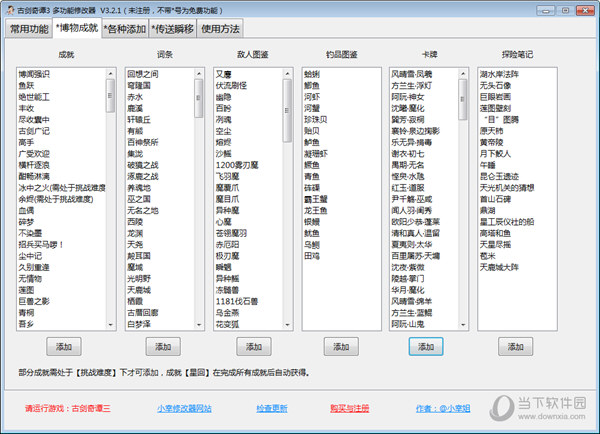Select 无名之地 entry
Screen dimensions: 600x434
[143, 210]
